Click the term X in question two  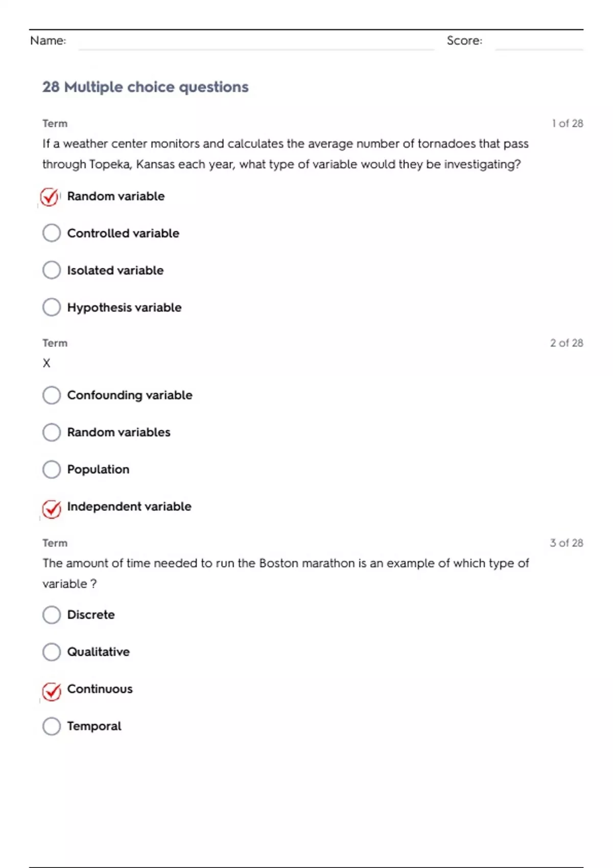tap(46, 363)
